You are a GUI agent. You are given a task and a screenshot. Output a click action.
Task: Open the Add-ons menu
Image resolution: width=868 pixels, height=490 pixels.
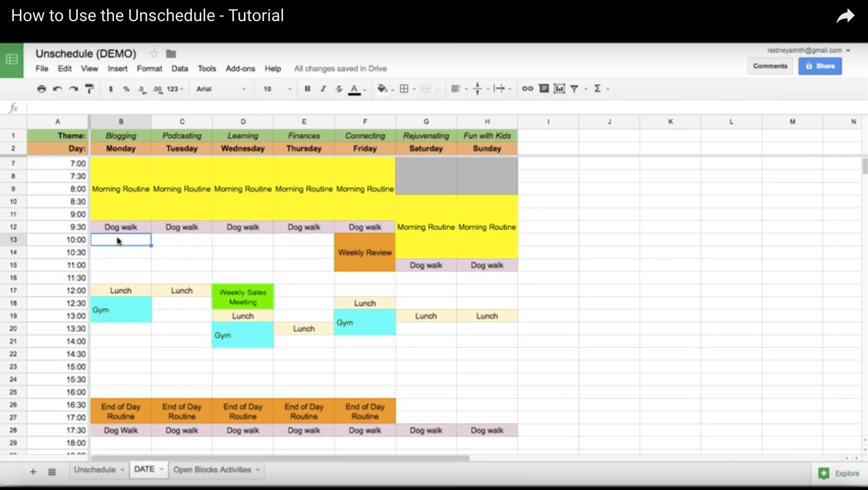pyautogui.click(x=240, y=69)
